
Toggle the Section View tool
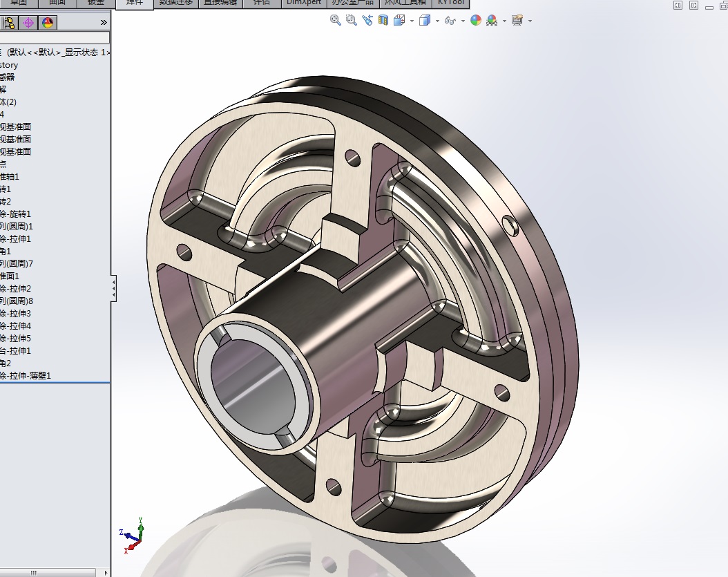coord(383,20)
